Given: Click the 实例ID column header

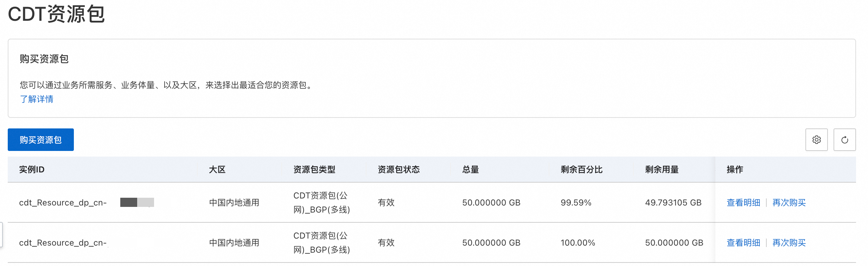Looking at the screenshot, I should [x=32, y=170].
